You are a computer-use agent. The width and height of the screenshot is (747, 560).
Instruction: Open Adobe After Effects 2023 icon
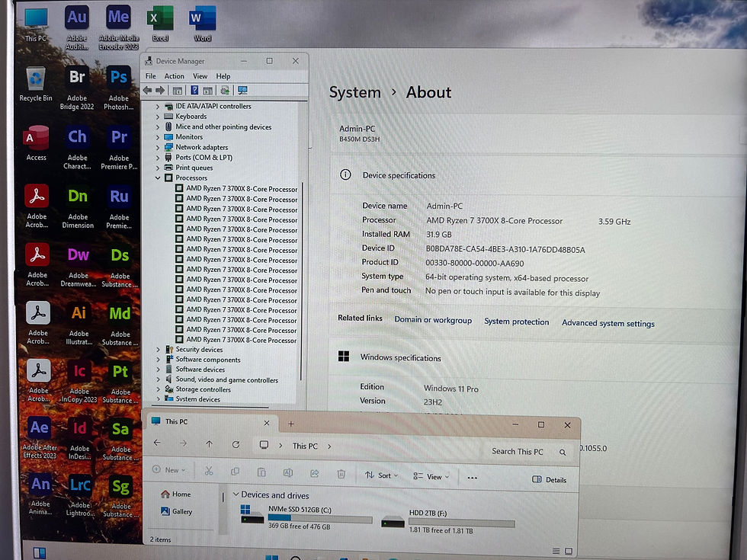click(x=40, y=437)
